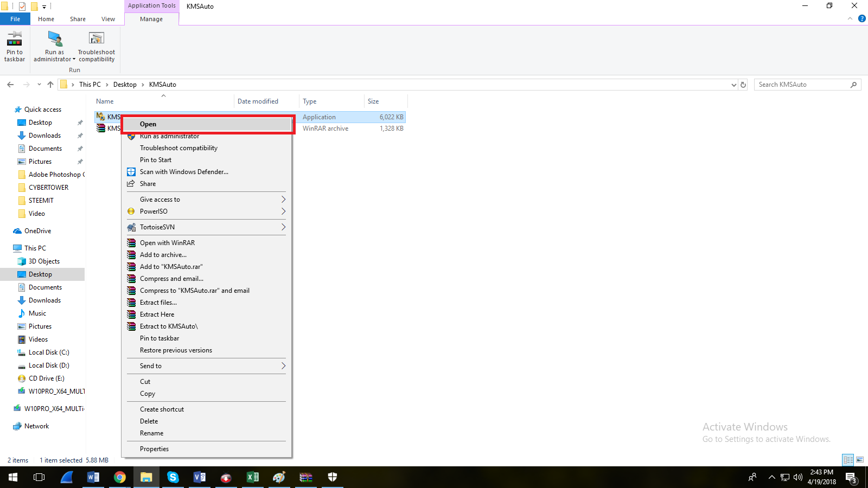
Task: Sort by the Date modified column
Action: coord(266,101)
